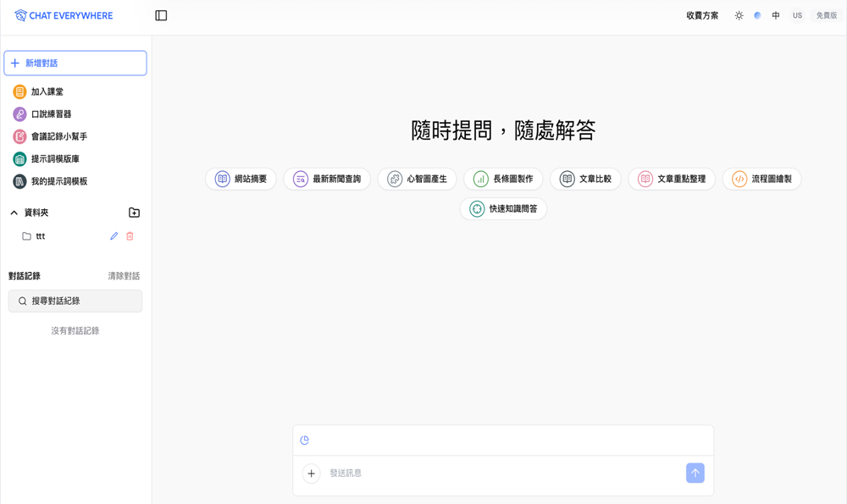The image size is (847, 504).
Task: Choose the 最新新聞查詢 quick action
Action: [327, 179]
